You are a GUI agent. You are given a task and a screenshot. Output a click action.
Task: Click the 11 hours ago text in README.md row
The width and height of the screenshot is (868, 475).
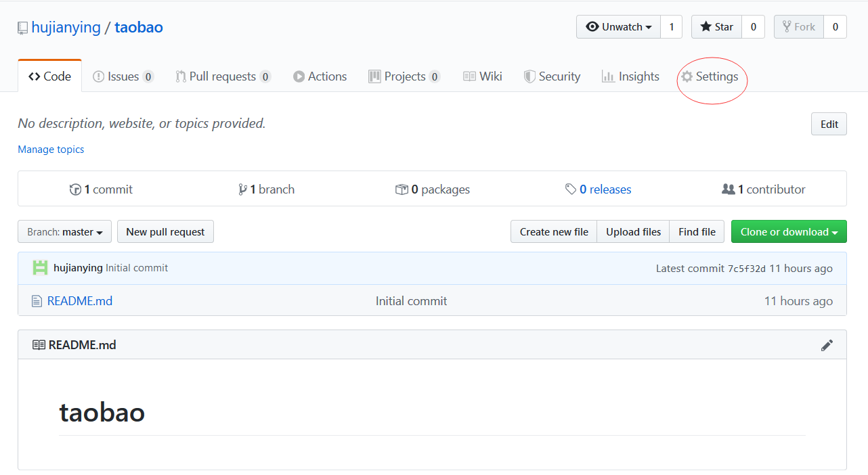pos(798,301)
